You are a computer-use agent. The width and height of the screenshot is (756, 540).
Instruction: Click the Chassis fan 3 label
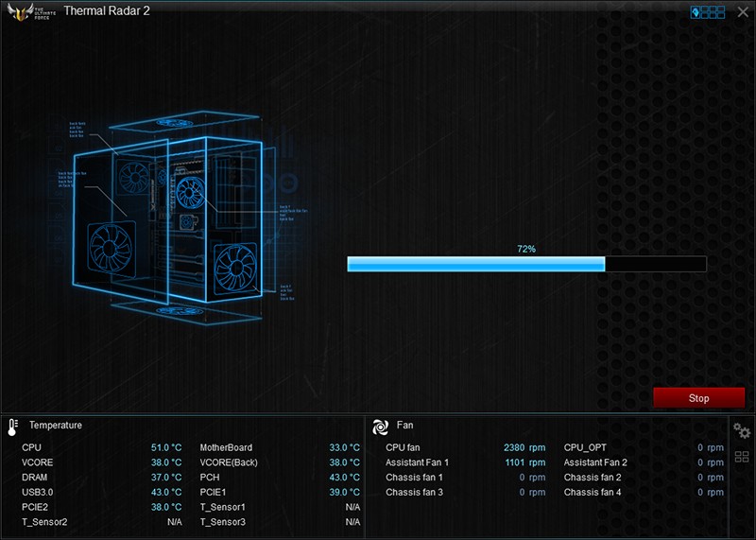(414, 492)
